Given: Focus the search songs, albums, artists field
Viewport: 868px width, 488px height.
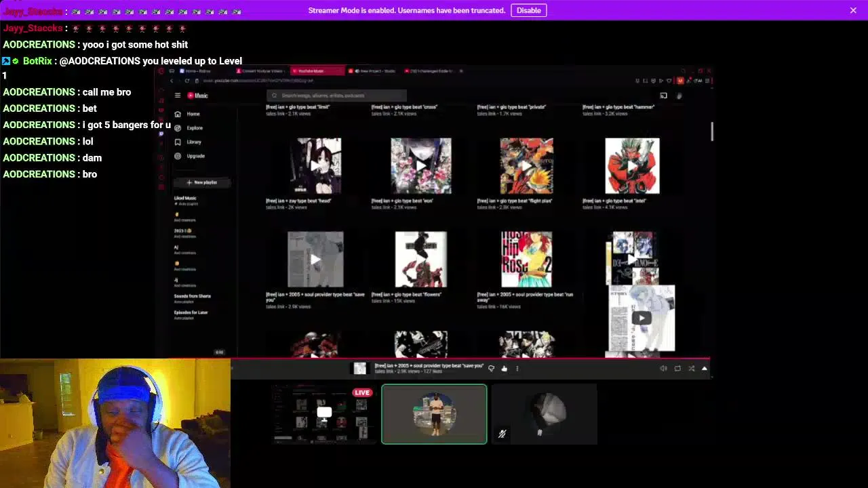Looking at the screenshot, I should [x=337, y=96].
